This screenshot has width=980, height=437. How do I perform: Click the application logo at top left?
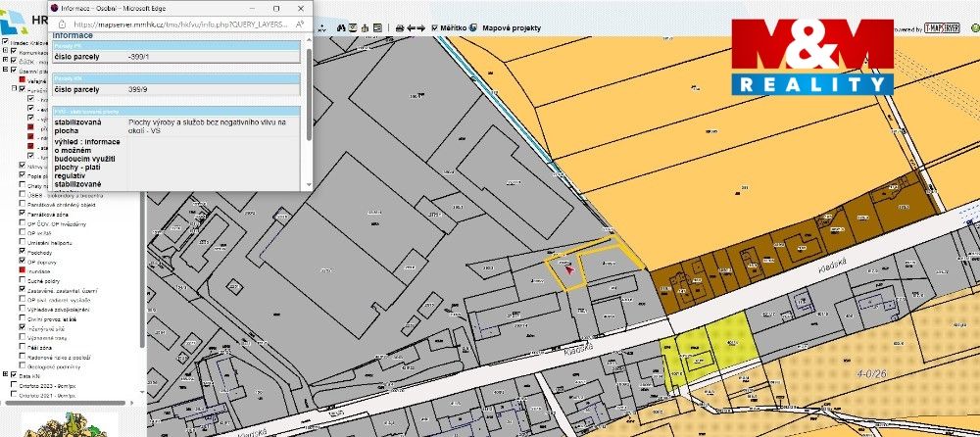[x=13, y=22]
